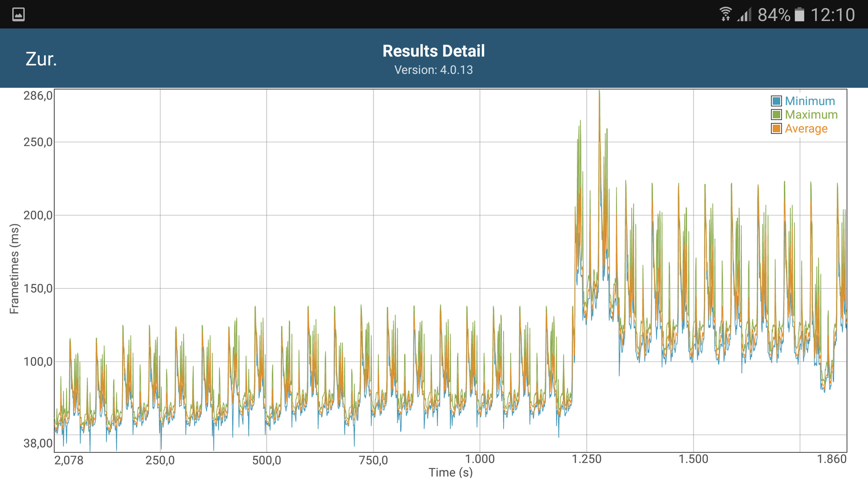Tap the Maximum legend label

pos(811,115)
